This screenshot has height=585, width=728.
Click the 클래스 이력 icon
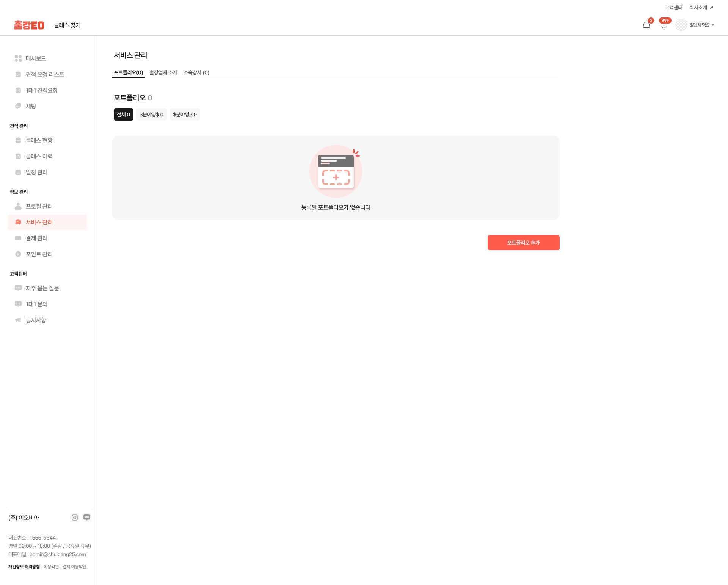coord(18,156)
